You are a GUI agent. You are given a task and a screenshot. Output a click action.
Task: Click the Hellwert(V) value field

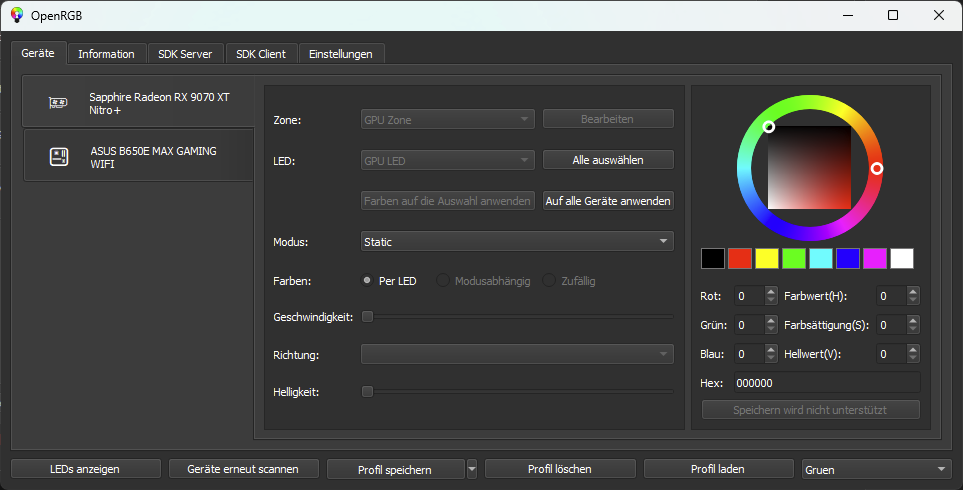click(892, 354)
